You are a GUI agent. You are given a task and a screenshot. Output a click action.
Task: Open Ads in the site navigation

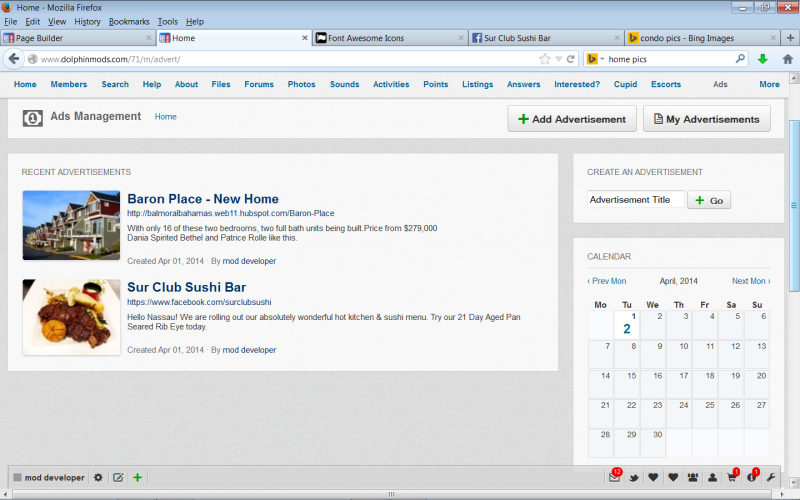pos(720,84)
